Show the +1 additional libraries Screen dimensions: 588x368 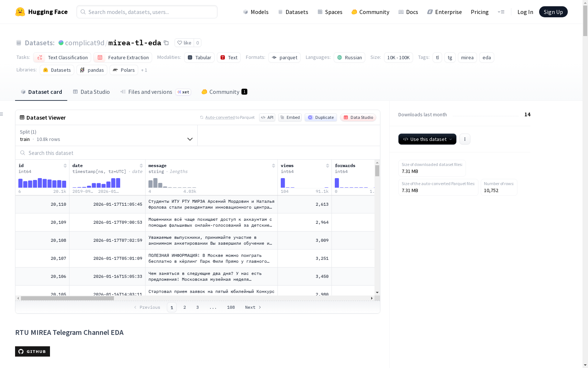[x=144, y=70]
